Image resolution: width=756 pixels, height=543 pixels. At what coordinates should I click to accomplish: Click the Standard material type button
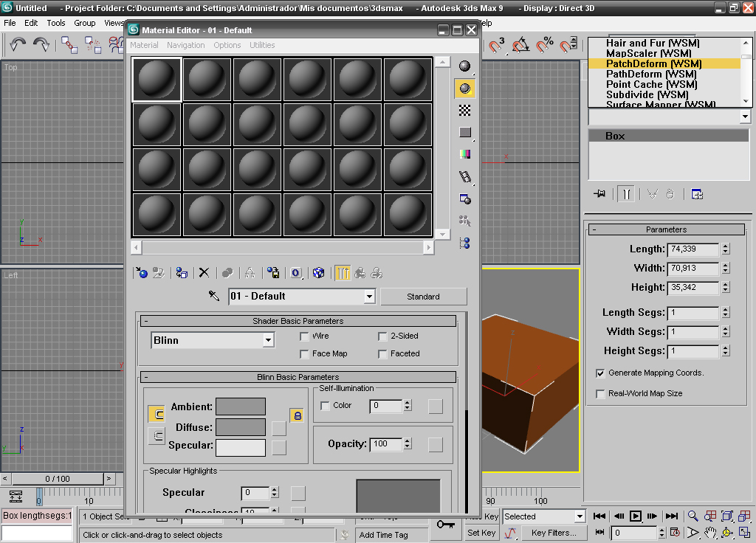coord(423,297)
